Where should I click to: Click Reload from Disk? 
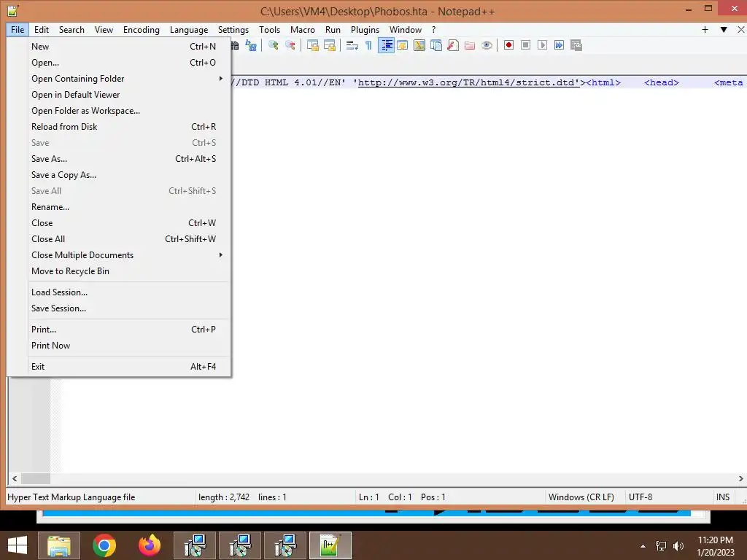click(x=124, y=127)
